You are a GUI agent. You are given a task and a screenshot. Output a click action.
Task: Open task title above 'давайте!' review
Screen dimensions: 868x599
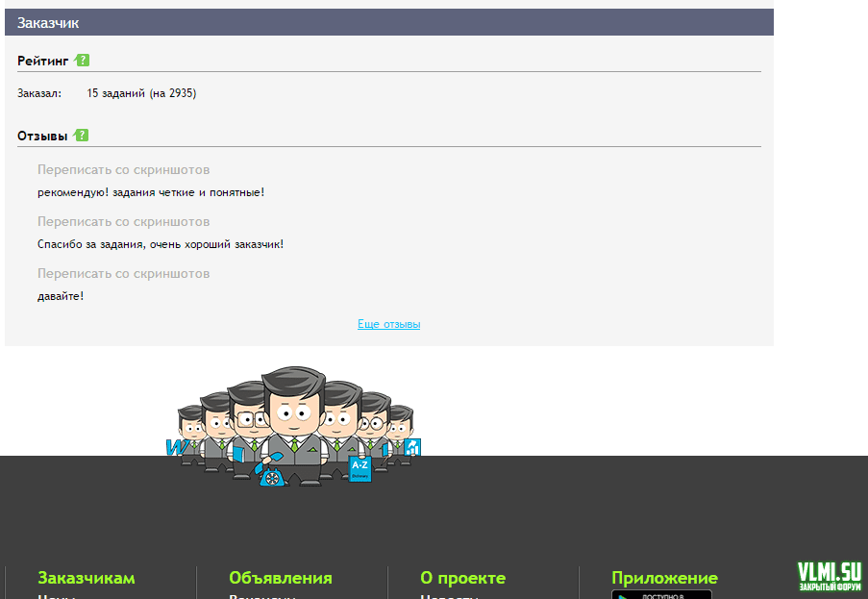tap(123, 274)
